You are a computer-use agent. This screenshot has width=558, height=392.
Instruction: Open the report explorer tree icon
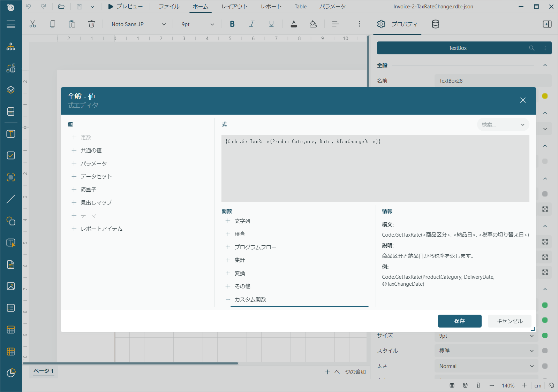[11, 46]
